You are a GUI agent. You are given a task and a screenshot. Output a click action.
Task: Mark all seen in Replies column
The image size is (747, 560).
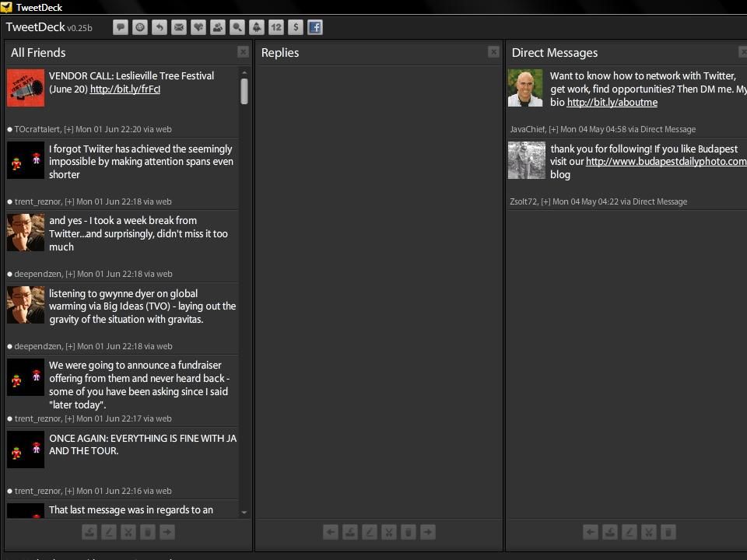coord(350,532)
